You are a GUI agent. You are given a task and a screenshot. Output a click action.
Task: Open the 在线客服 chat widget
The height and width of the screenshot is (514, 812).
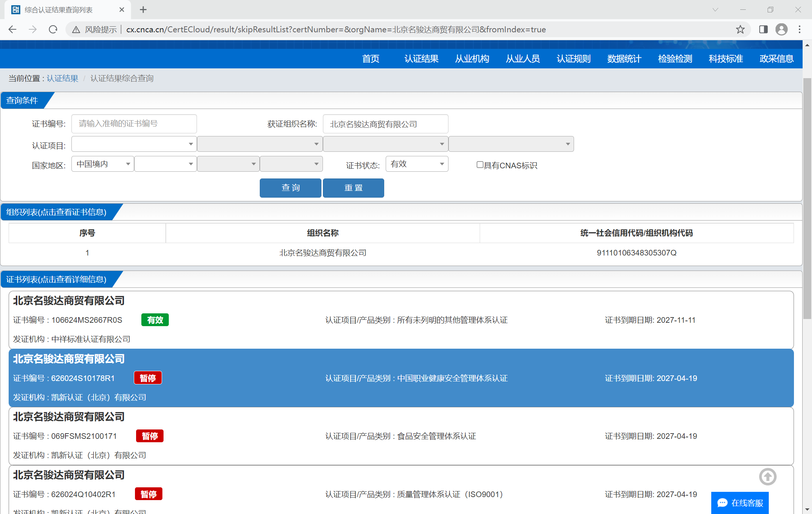click(x=740, y=503)
